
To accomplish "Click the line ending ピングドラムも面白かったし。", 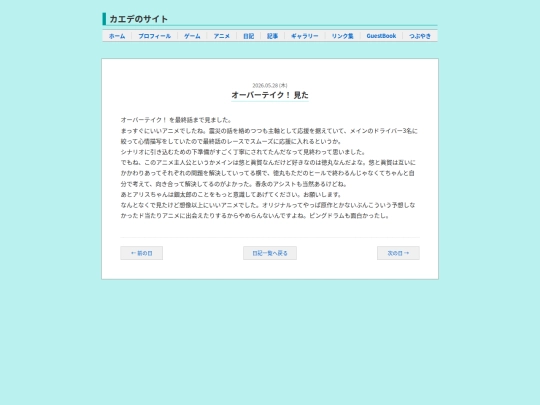I will click(255, 216).
